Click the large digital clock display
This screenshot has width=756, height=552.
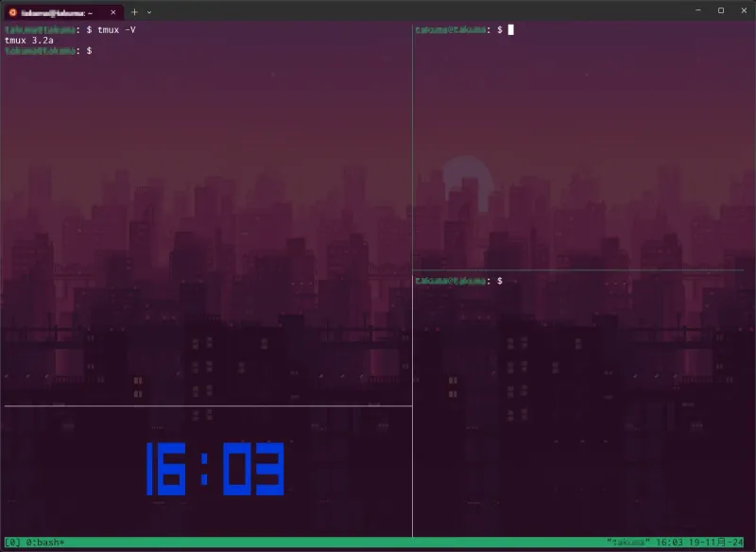215,469
